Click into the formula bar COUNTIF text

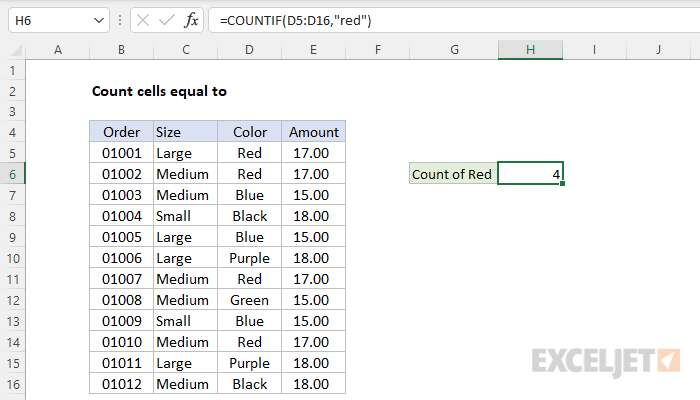(x=296, y=21)
